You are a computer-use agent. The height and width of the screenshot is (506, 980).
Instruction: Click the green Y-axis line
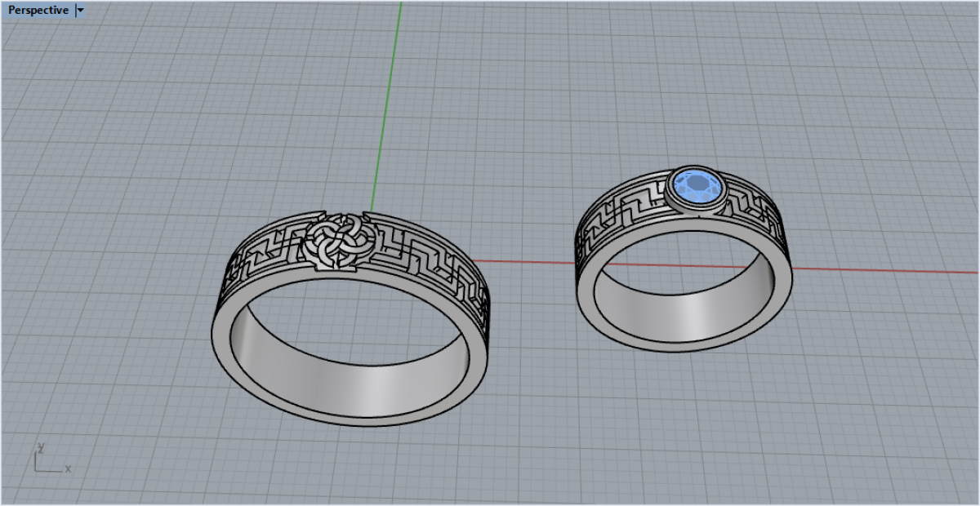point(390,98)
